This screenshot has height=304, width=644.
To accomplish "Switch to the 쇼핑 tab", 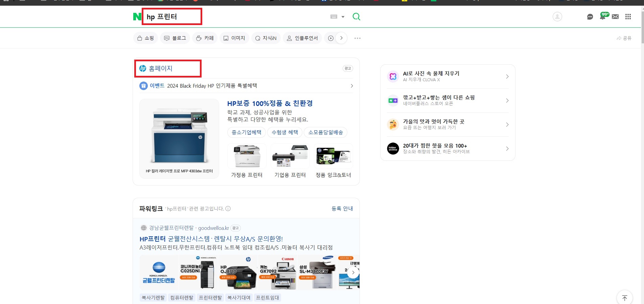I will pyautogui.click(x=145, y=38).
